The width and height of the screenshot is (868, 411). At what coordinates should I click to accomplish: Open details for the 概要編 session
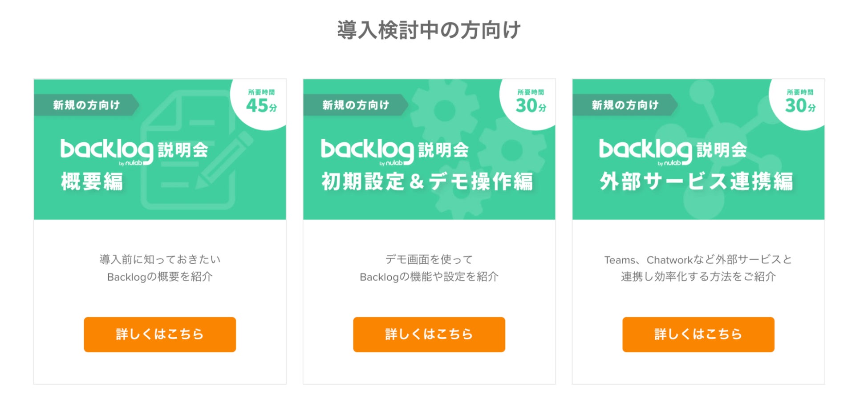point(160,334)
